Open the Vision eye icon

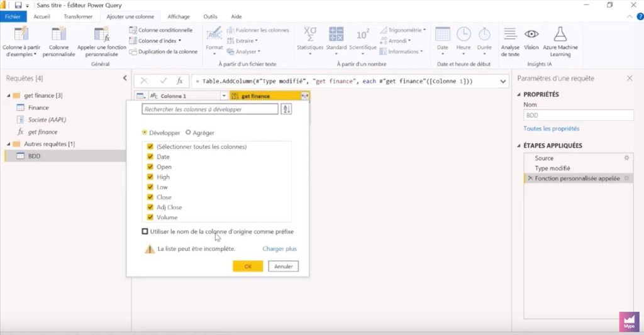(531, 34)
